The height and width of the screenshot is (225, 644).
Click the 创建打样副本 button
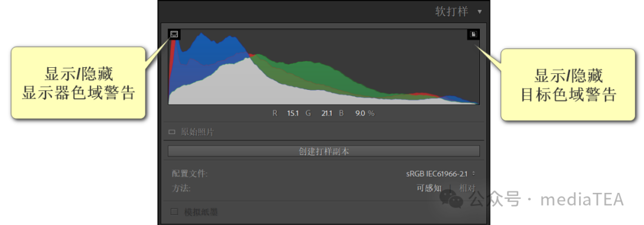click(324, 151)
